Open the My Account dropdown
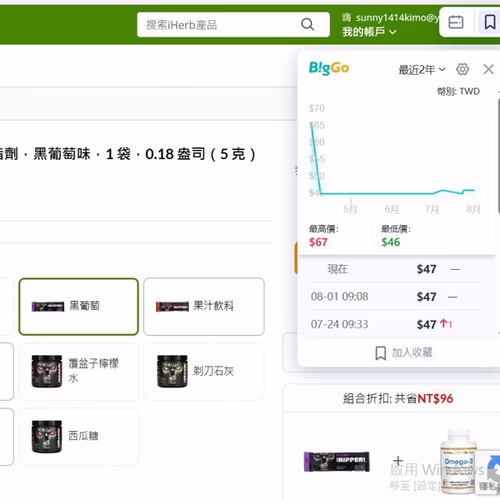Screen dimensions: 500x500 coord(369,32)
